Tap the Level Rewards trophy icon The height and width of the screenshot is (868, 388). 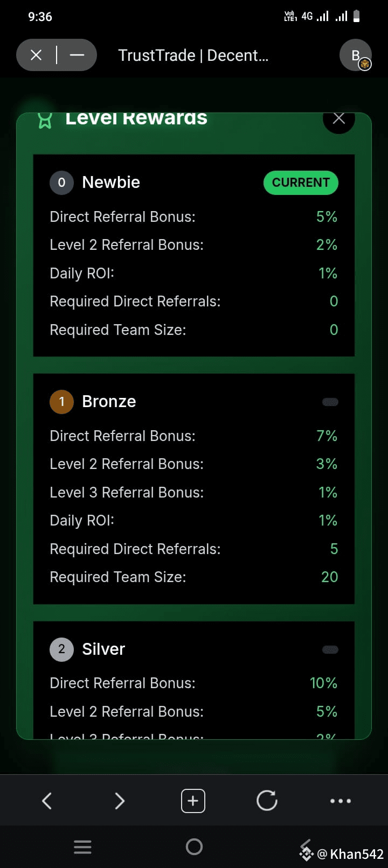45,121
